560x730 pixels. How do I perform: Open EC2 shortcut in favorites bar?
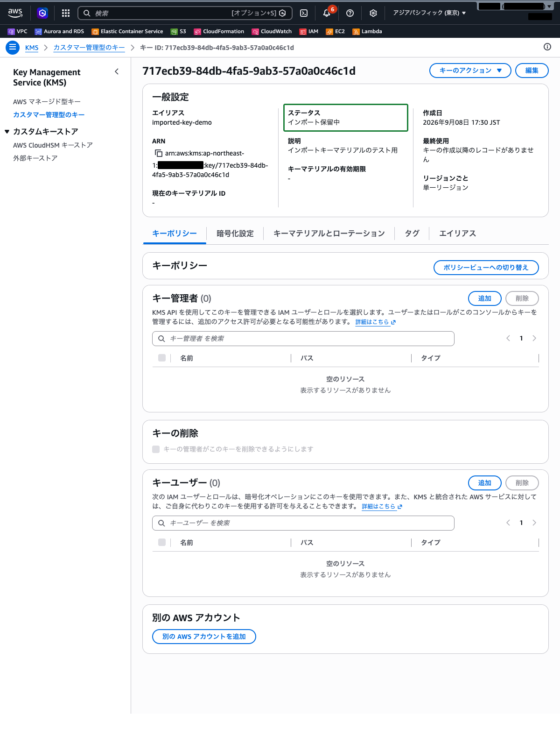pos(336,31)
